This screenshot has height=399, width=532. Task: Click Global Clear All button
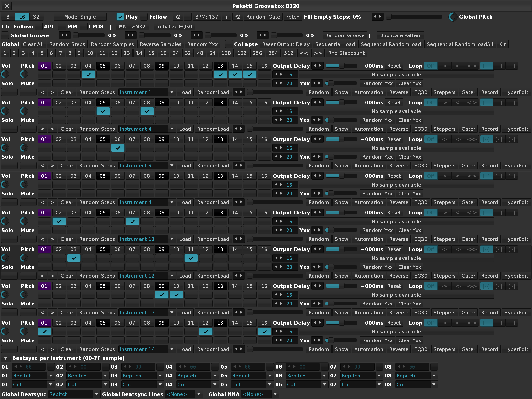click(33, 44)
